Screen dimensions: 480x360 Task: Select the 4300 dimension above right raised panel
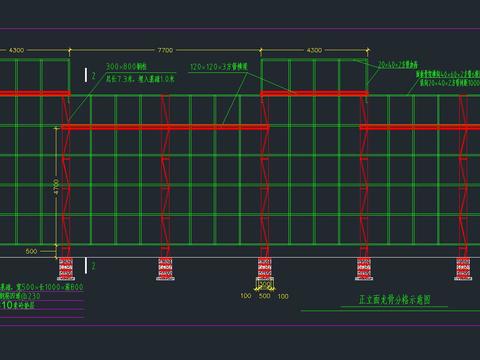314,50
